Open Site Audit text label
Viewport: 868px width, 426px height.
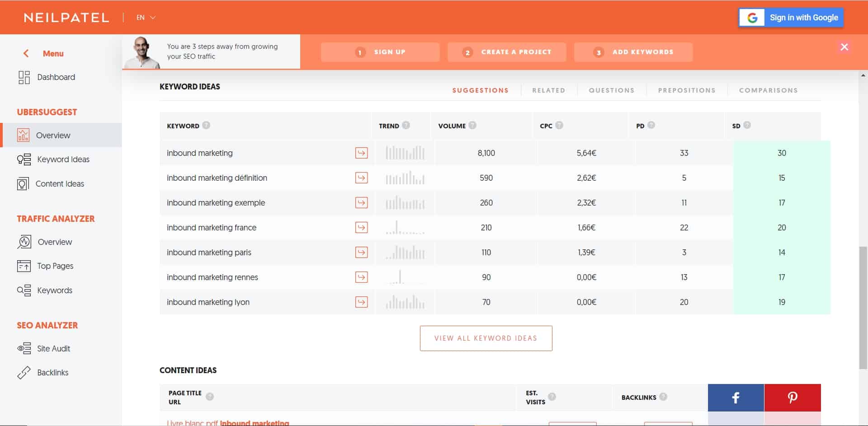coord(53,348)
